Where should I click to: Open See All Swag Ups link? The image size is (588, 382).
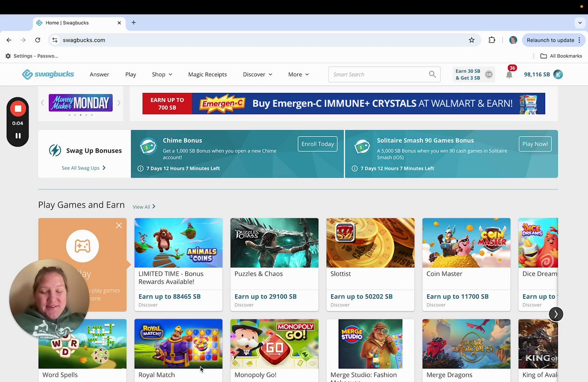(84, 168)
